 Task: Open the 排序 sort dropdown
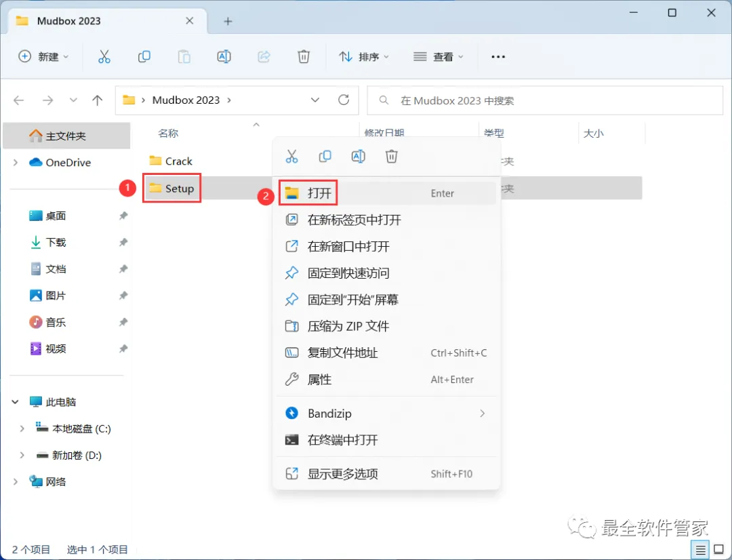(364, 56)
